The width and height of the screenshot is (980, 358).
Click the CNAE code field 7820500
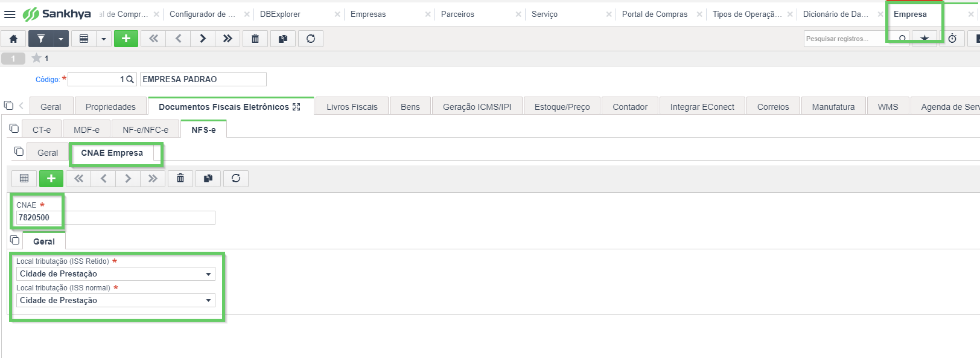pos(116,217)
